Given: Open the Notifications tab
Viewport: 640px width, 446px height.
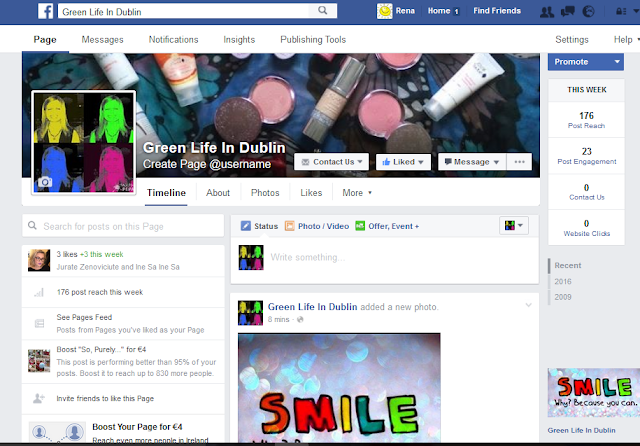Looking at the screenshot, I should click(173, 40).
